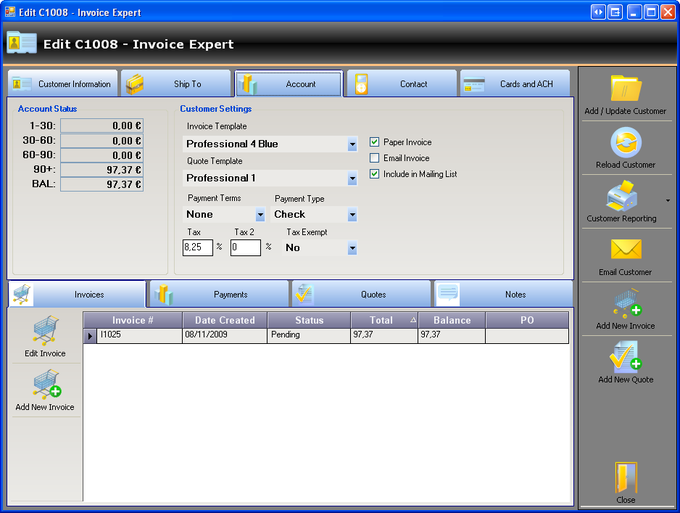Click the Pending status cell

pyautogui.click(x=309, y=336)
